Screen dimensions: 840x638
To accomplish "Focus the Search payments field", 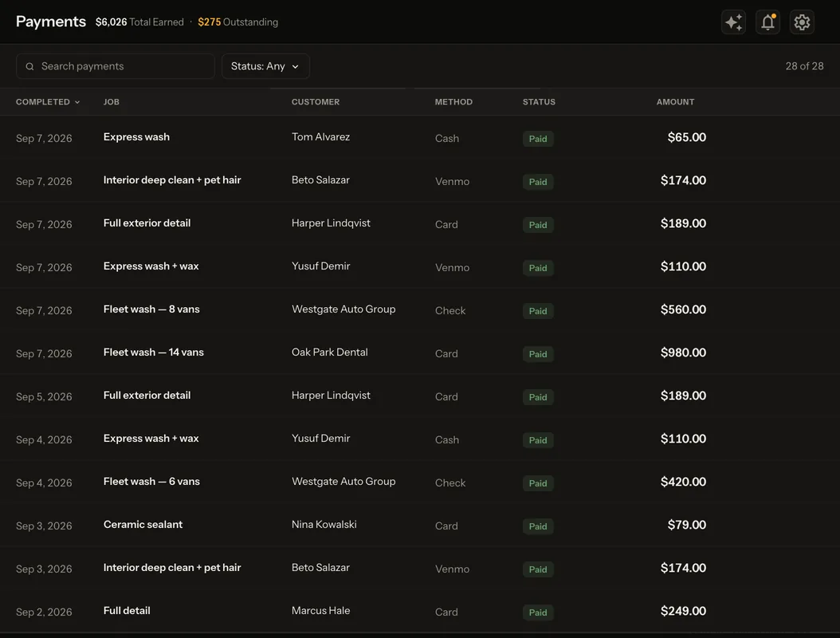I will (x=116, y=66).
